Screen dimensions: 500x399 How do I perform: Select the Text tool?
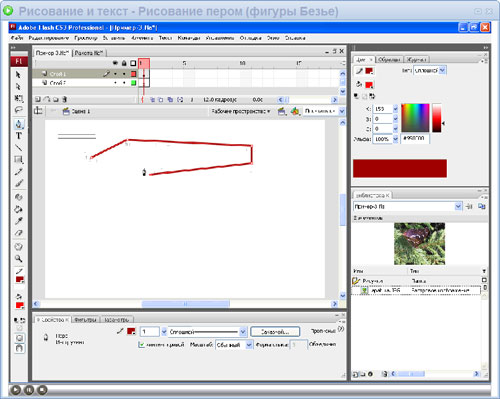tap(19, 136)
